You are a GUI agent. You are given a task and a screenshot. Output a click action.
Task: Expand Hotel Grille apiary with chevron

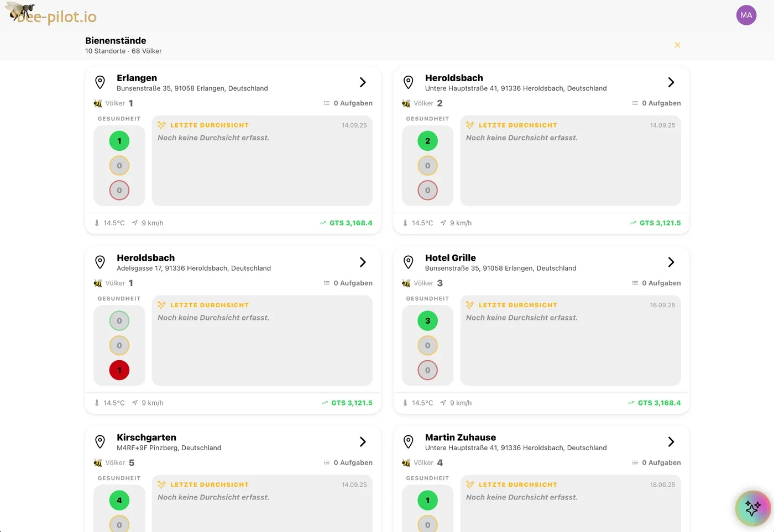671,262
